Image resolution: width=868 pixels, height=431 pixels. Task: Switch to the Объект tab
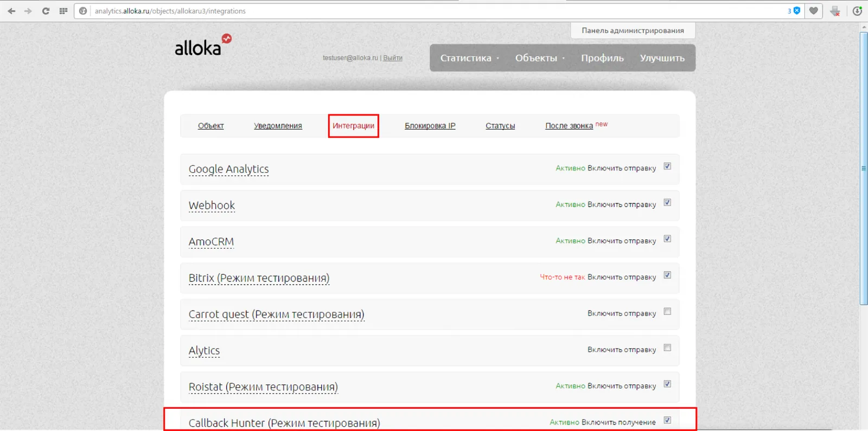[211, 126]
